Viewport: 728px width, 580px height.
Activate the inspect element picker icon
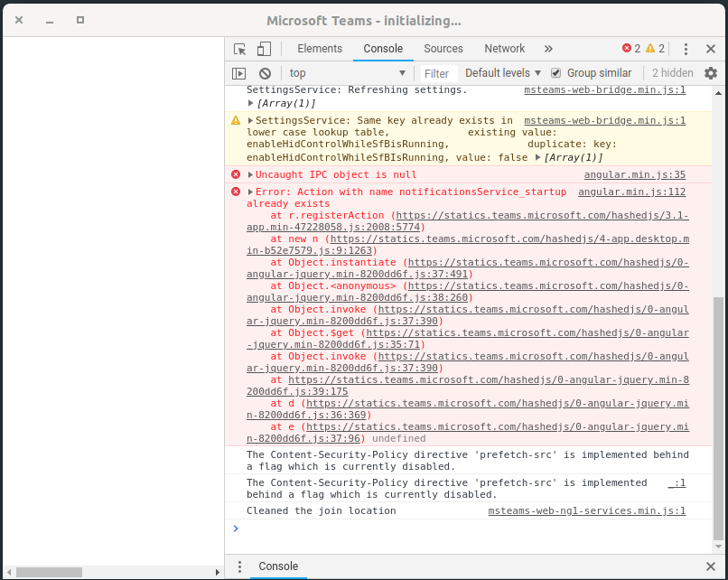[239, 49]
